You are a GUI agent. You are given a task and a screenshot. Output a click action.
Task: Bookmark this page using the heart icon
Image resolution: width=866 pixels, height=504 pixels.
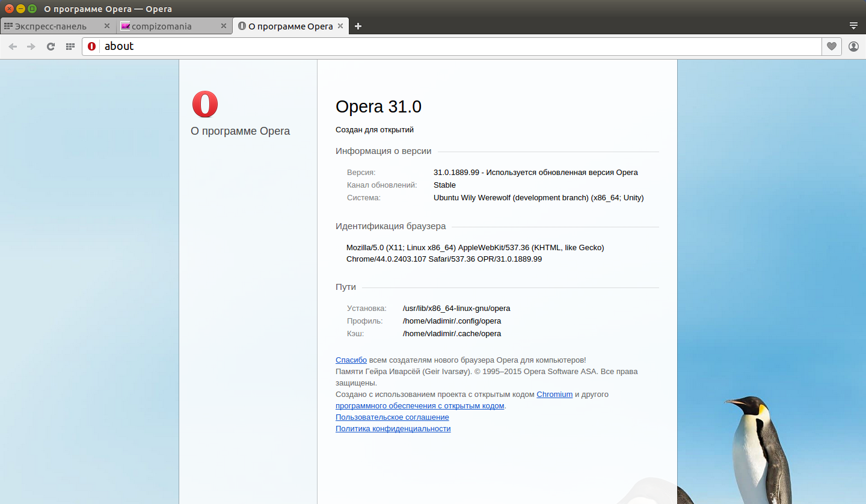point(831,46)
